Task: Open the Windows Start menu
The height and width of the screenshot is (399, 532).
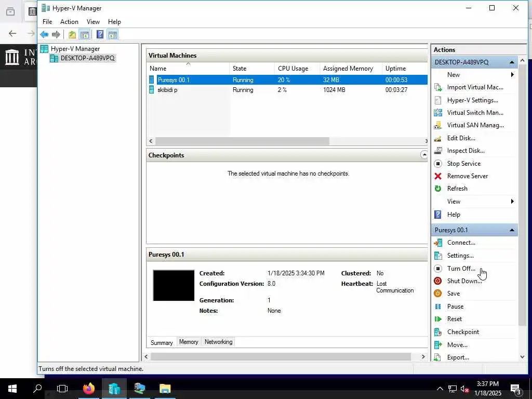Action: [12, 389]
